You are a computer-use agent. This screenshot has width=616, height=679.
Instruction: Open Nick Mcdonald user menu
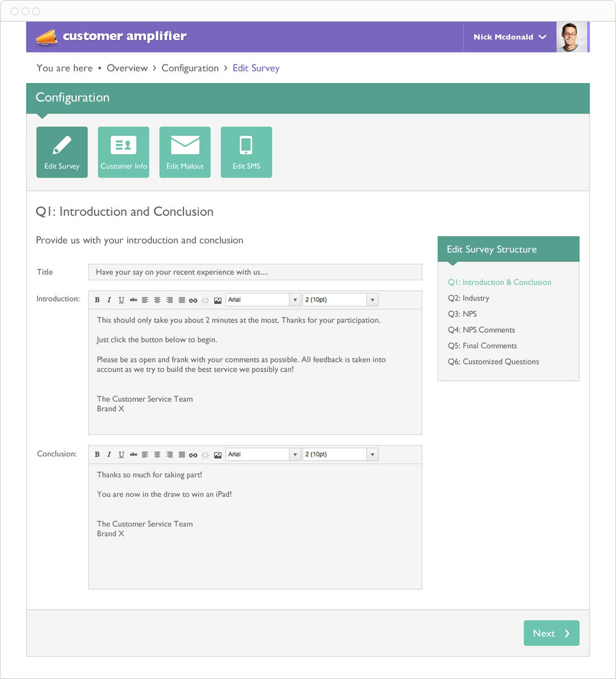click(510, 37)
